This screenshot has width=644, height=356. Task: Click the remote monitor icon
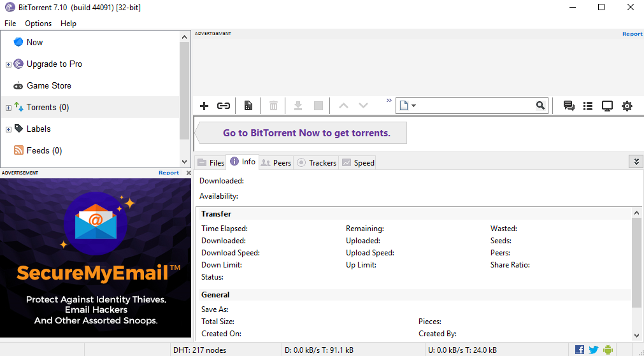pos(607,106)
